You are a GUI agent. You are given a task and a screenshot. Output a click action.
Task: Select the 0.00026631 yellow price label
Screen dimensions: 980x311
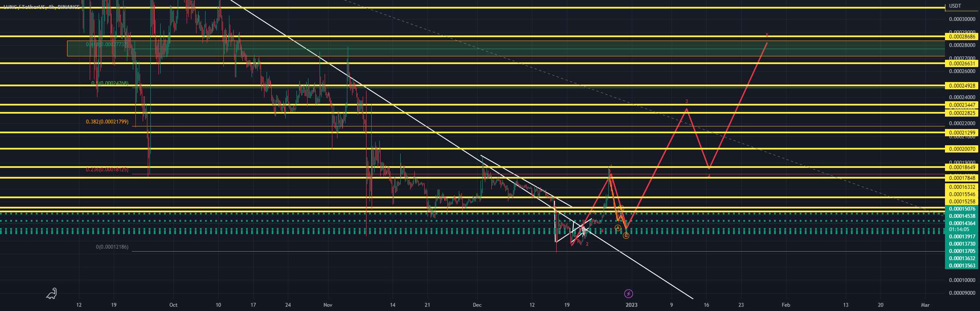point(961,64)
